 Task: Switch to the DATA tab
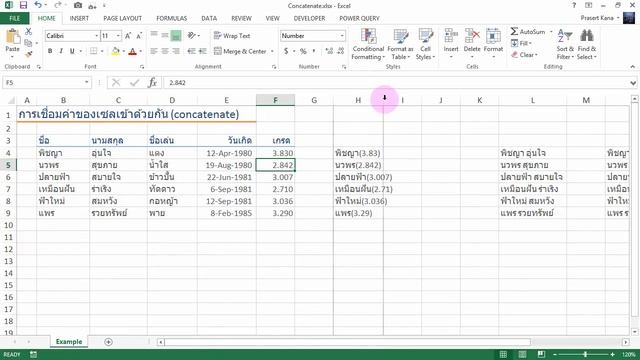click(209, 18)
